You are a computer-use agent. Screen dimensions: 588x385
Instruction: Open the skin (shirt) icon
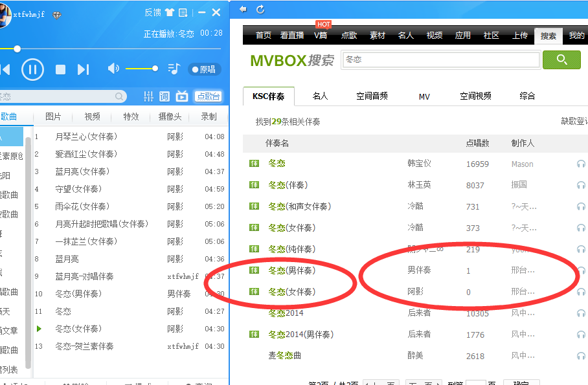click(x=169, y=12)
